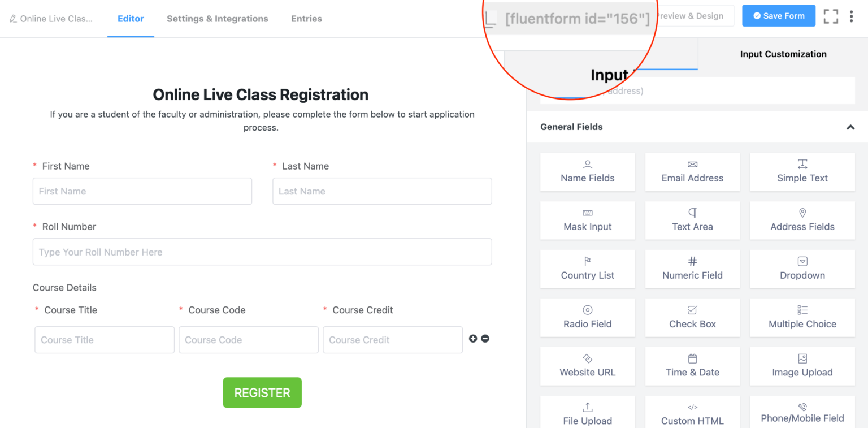
Task: Insert a Simple Text field
Action: click(802, 172)
